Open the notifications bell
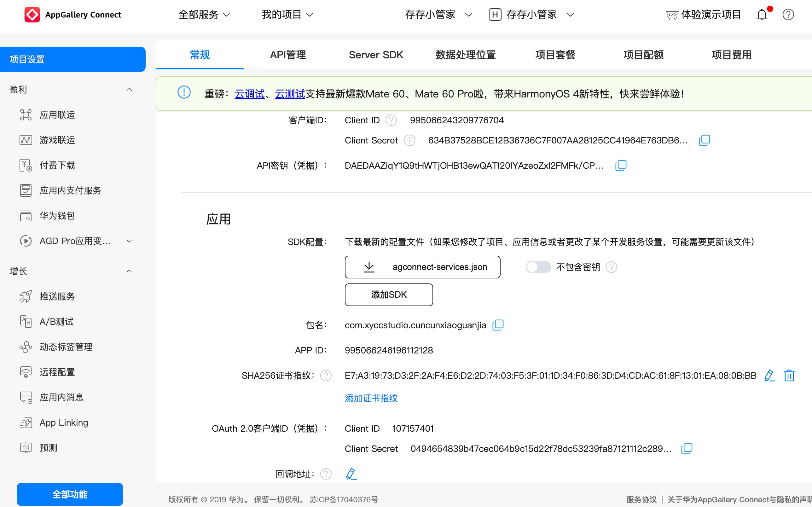 point(762,15)
